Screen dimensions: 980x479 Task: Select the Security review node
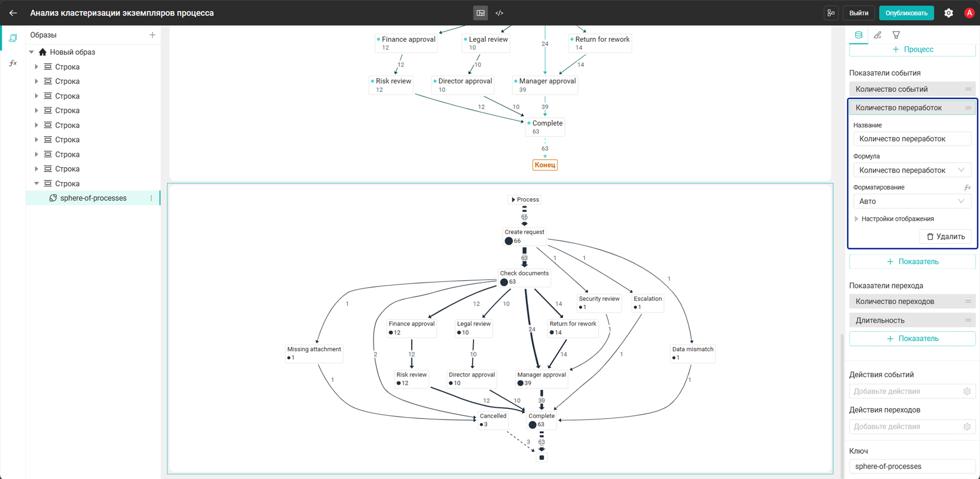pyautogui.click(x=599, y=303)
